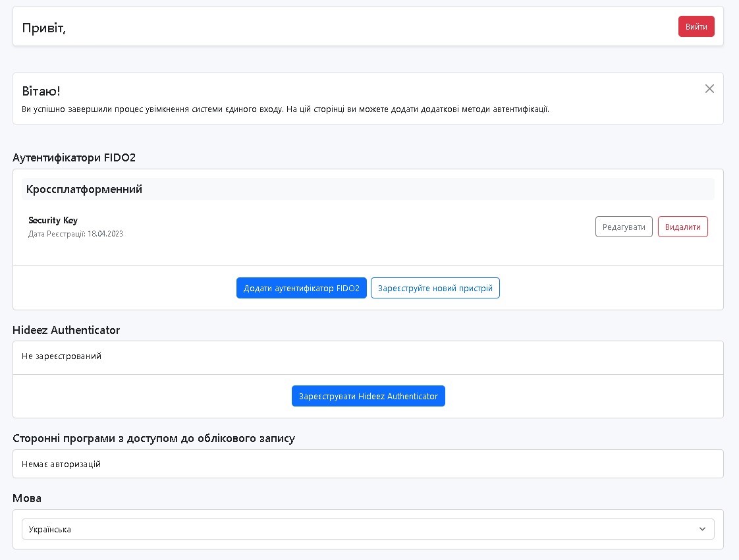Open the Українська language dropdown

tap(356, 529)
